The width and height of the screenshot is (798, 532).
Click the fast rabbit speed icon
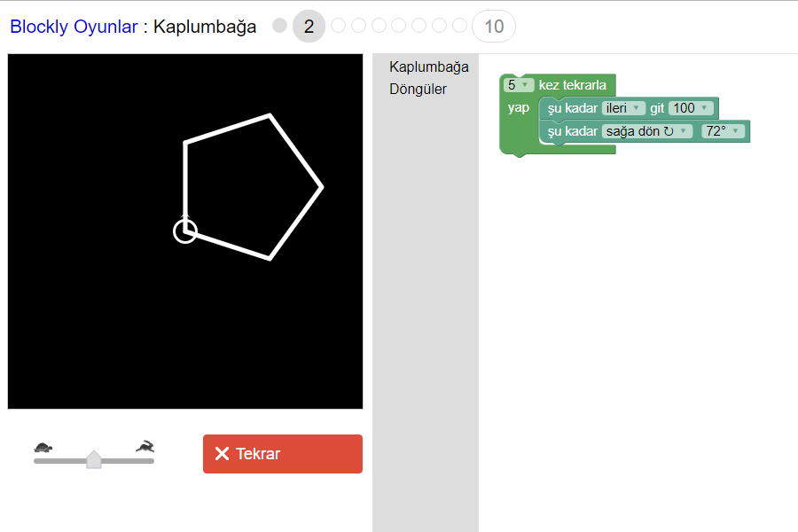145,446
